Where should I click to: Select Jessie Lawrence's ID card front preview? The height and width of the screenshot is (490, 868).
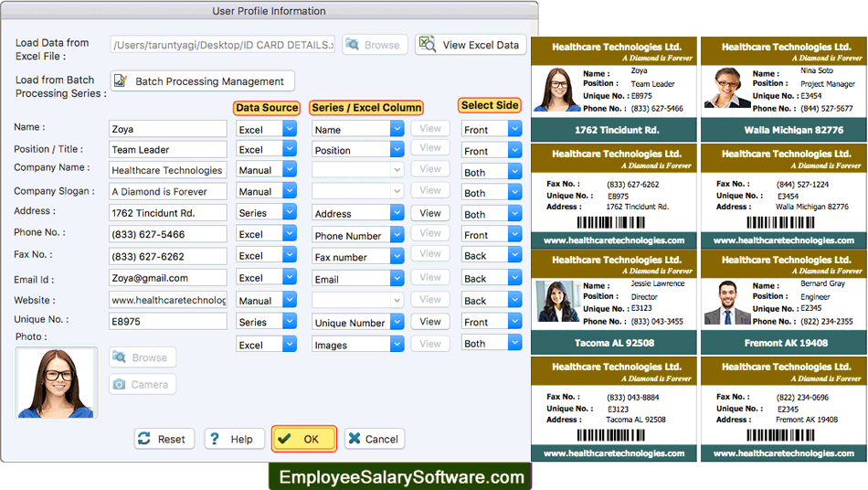[x=614, y=302]
